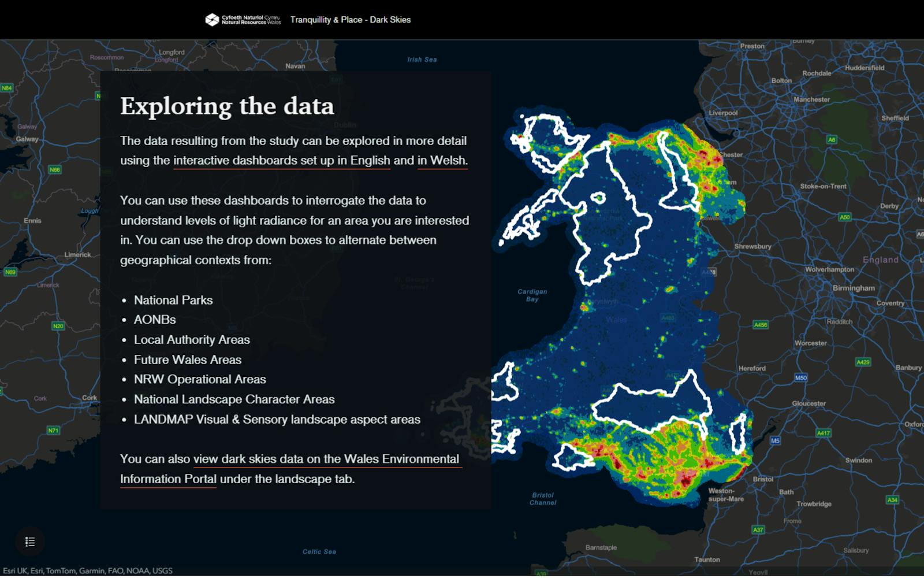
Task: Click the Coventry label on the map
Action: point(890,303)
